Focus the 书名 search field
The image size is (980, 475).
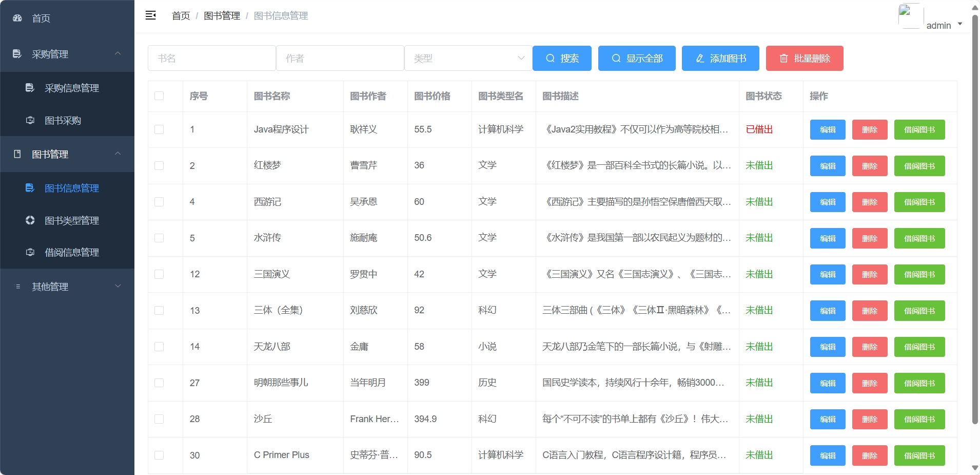(x=212, y=58)
